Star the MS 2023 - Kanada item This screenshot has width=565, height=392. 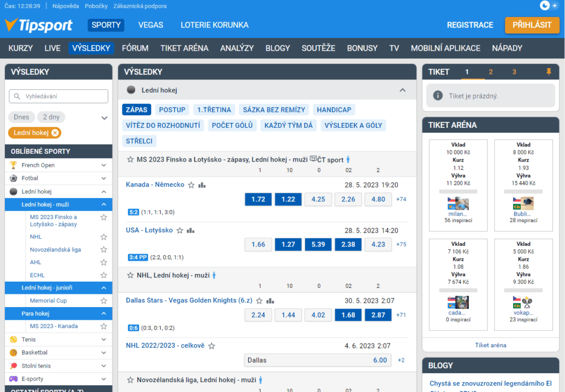[104, 326]
